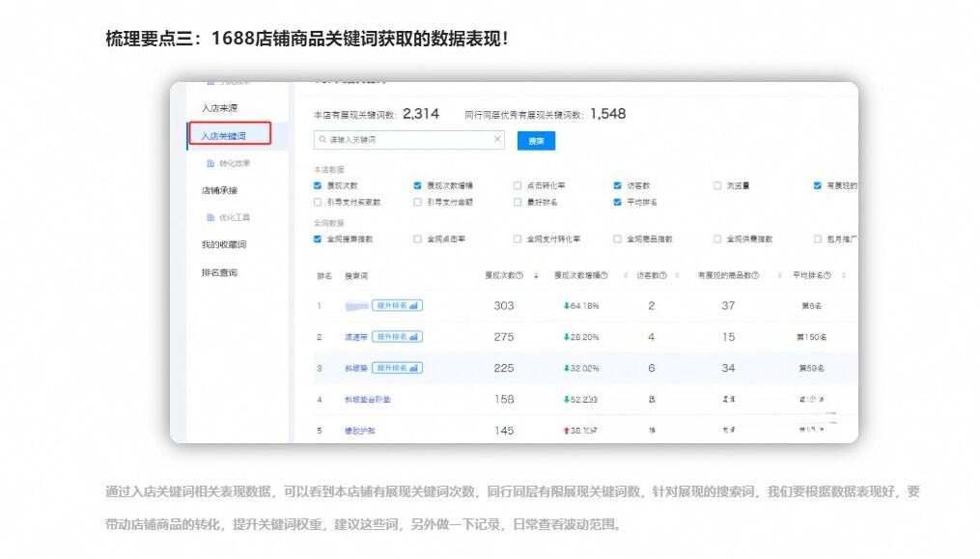
Task: Click help icon beside 访客数 header
Action: click(663, 275)
